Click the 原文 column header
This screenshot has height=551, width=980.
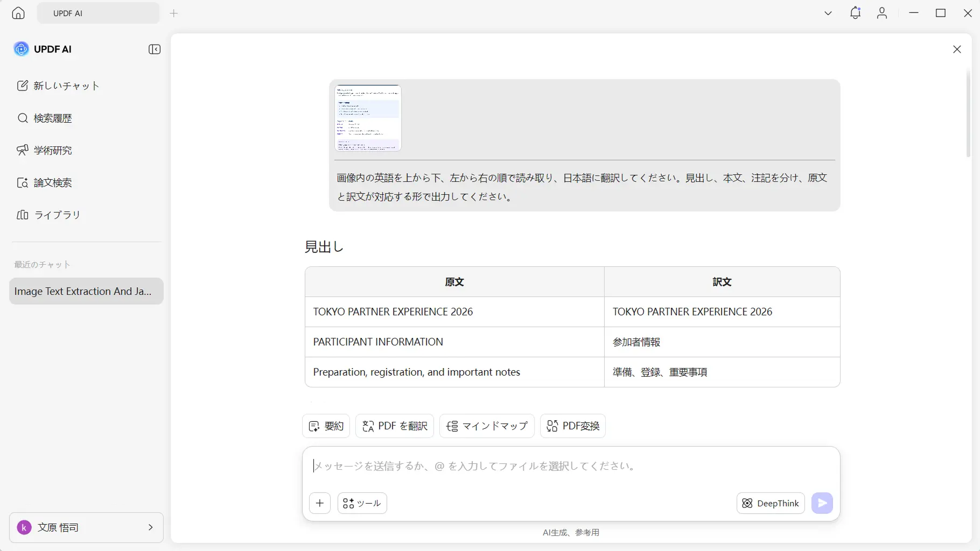(x=454, y=282)
